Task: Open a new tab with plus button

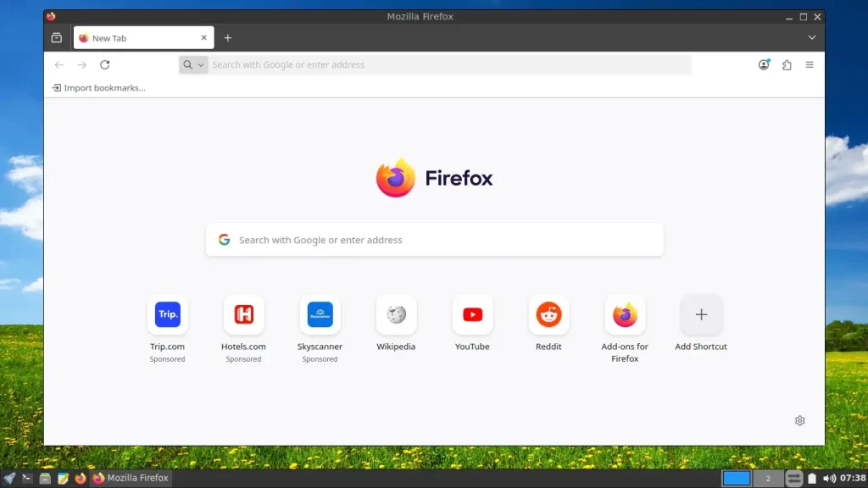Action: click(x=227, y=37)
